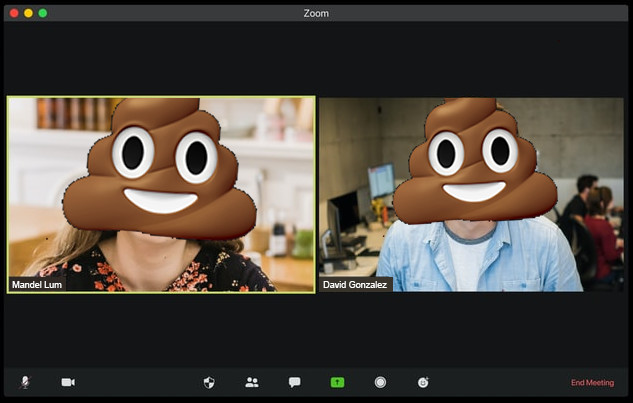
Task: Click the green Share Screen icon
Action: 338,382
